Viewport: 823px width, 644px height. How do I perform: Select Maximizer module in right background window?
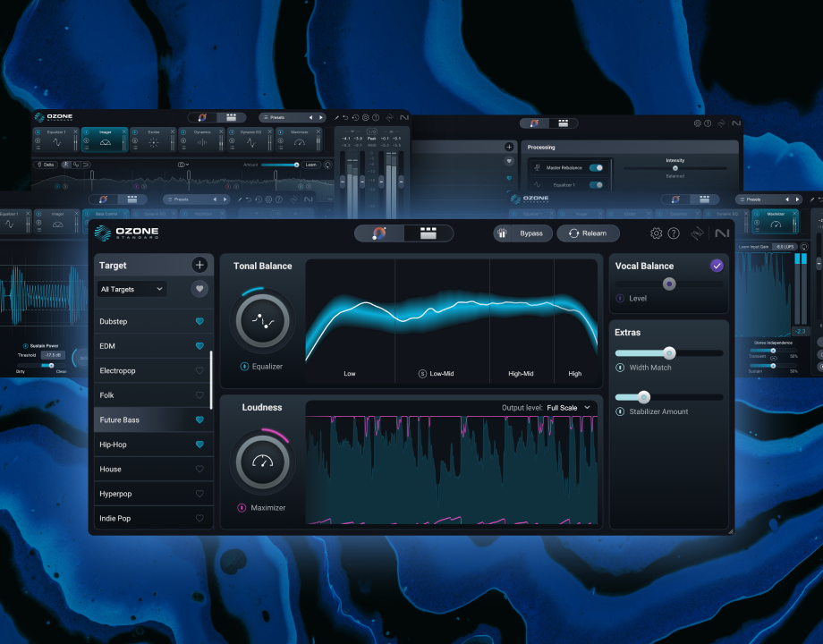pyautogui.click(x=776, y=220)
